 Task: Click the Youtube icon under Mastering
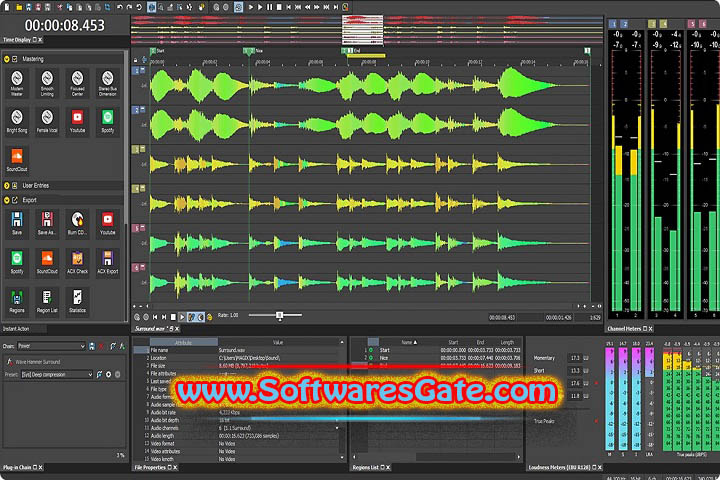(x=77, y=122)
